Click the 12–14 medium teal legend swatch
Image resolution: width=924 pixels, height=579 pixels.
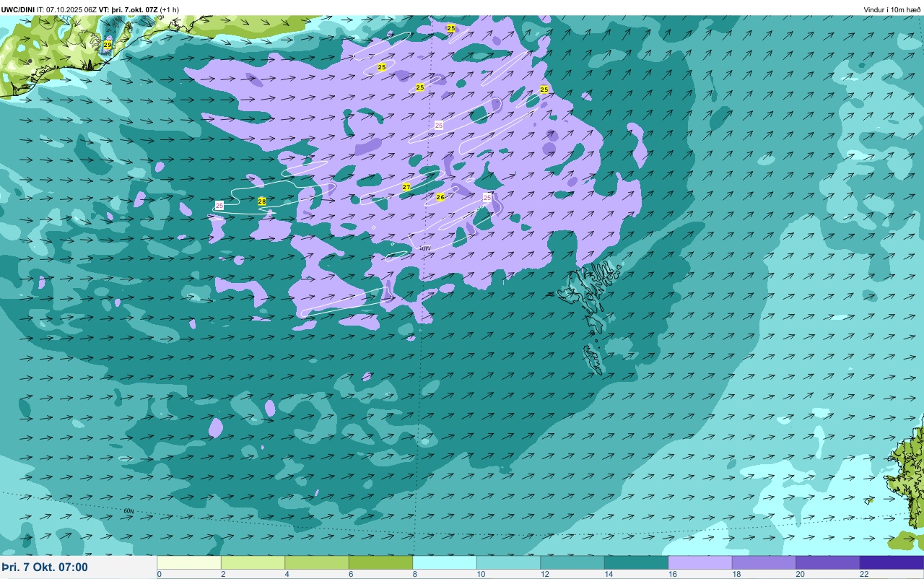[x=572, y=562]
